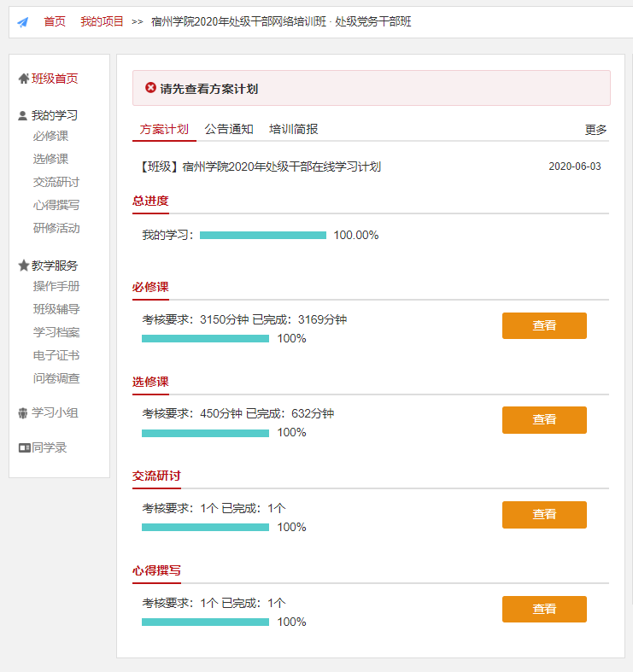This screenshot has height=672, width=633.
Task: Click 查看 button for 选修课
Action: coord(544,419)
